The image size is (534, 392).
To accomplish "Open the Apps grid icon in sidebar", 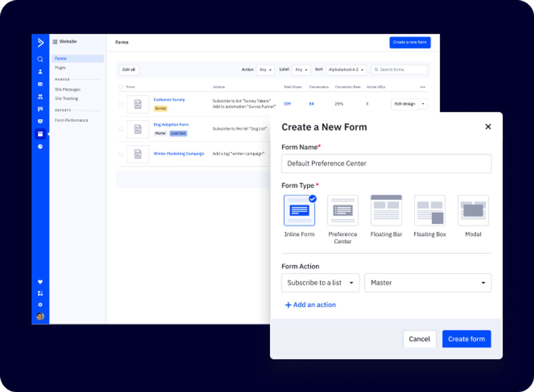I will [40, 293].
